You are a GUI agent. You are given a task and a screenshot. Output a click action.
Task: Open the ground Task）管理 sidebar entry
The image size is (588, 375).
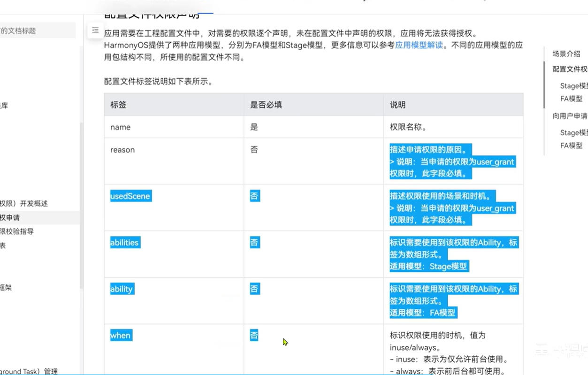pos(29,371)
